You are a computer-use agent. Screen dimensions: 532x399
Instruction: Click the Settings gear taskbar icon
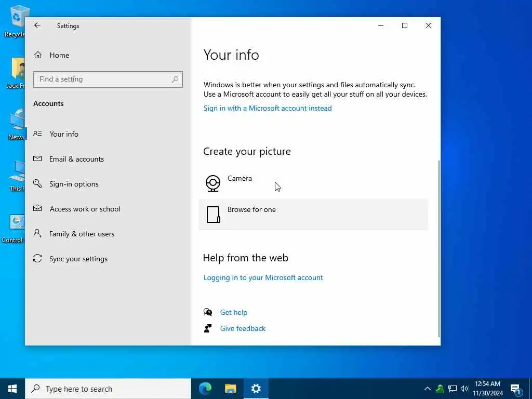click(256, 389)
